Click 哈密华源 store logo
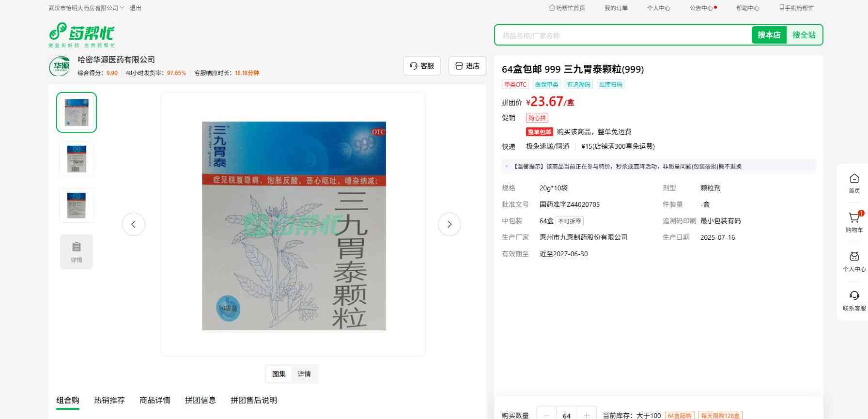The width and height of the screenshot is (868, 419). point(60,66)
